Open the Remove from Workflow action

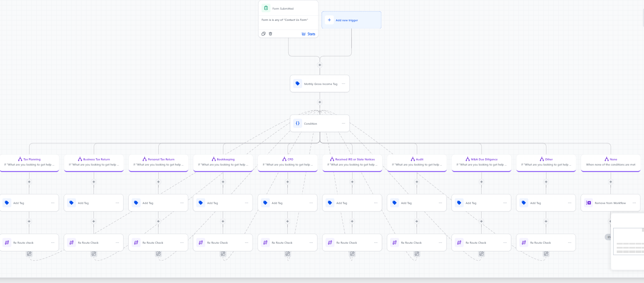point(610,203)
